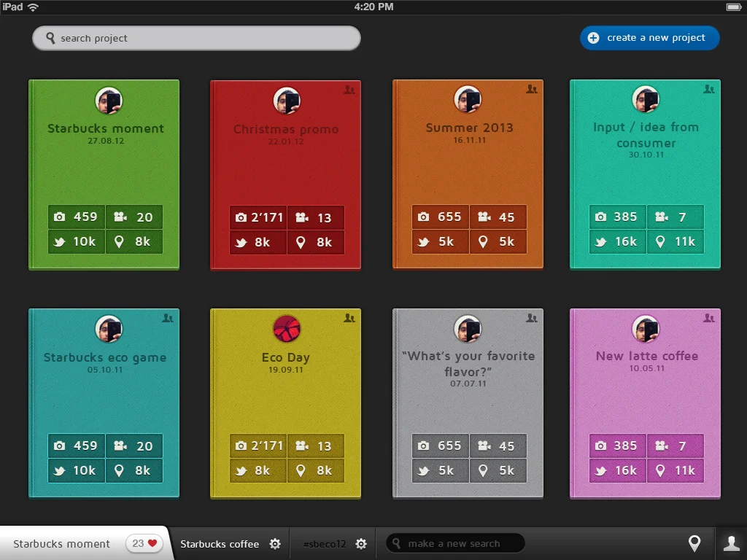Check the iPad Wi-Fi status icon
The width and height of the screenshot is (747, 560).
[33, 7]
